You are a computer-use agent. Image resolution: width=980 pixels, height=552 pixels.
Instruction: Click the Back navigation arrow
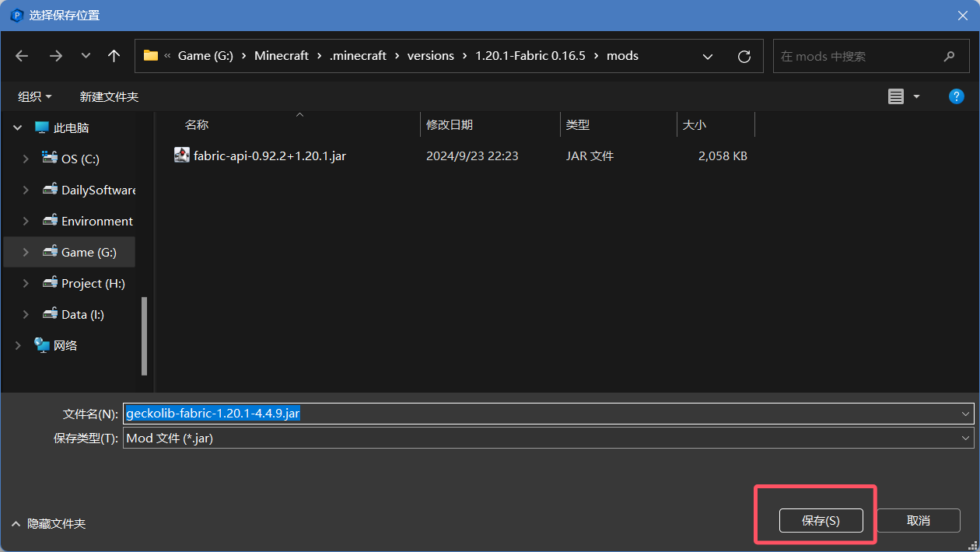22,56
